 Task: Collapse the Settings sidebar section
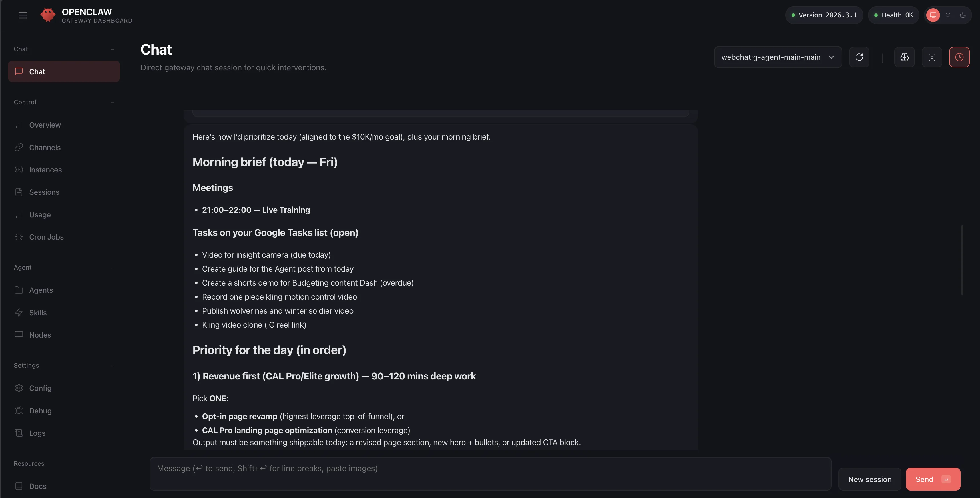coord(112,366)
